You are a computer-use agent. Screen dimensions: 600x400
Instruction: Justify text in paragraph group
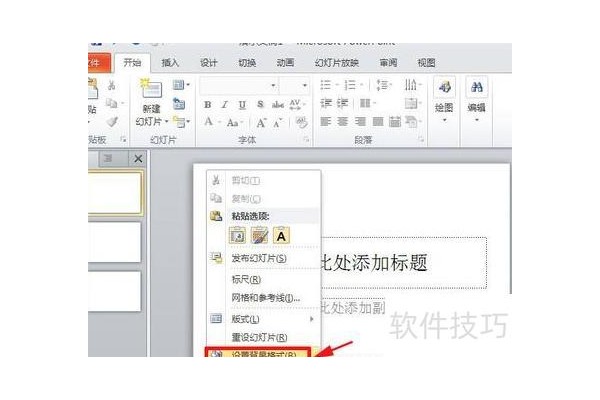point(378,122)
